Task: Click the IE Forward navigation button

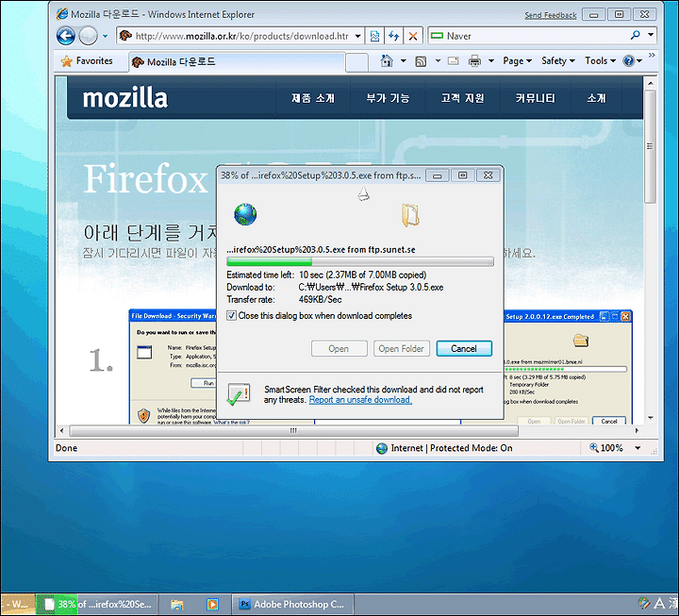Action: [x=88, y=36]
